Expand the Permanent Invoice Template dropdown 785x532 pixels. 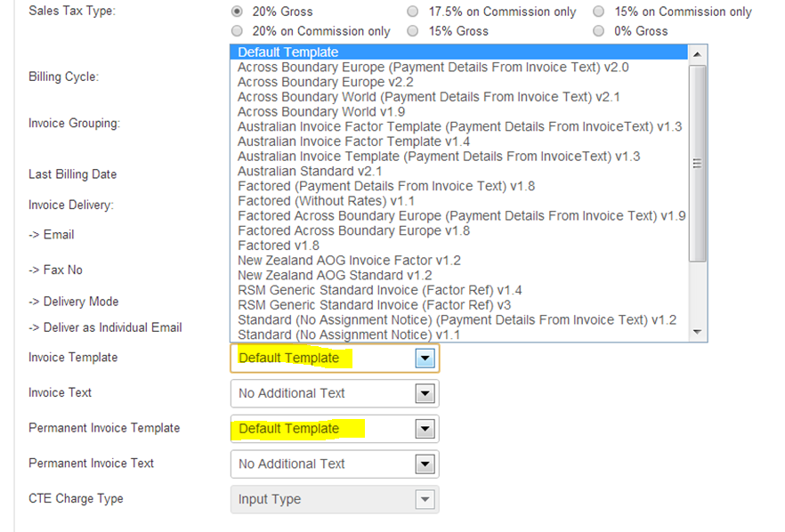click(x=335, y=429)
